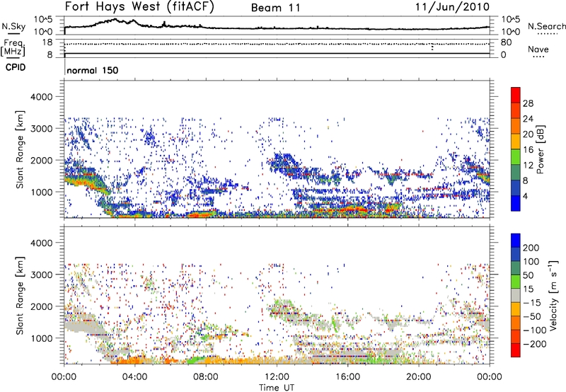Pick the yellow velocity segment between -15 and -50
Image resolution: width=566 pixels, height=392 pixels.
click(516, 309)
